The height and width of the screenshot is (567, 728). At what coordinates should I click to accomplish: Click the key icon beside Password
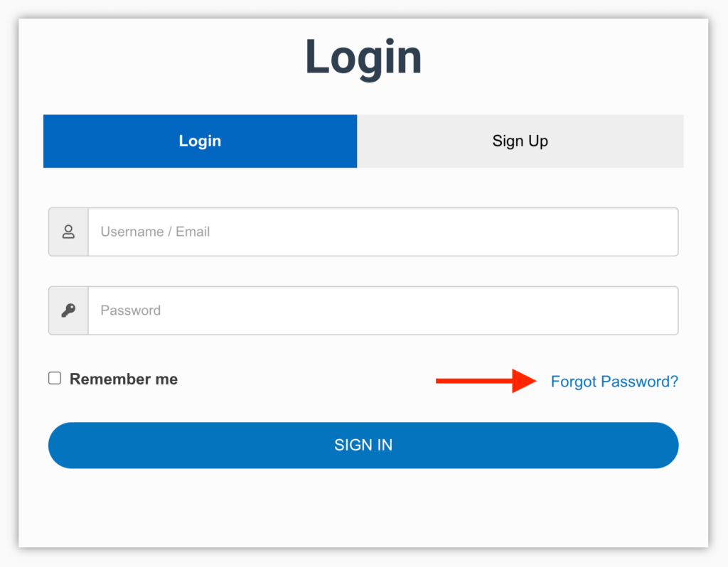pos(68,310)
